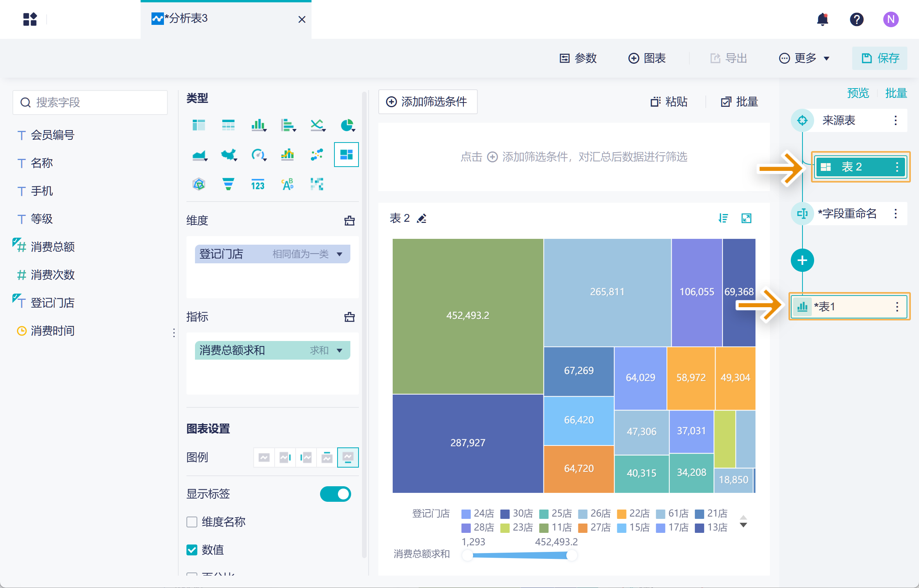Open the 消费总额求和 aggregation dropdown
This screenshot has width=919, height=588.
click(x=339, y=350)
